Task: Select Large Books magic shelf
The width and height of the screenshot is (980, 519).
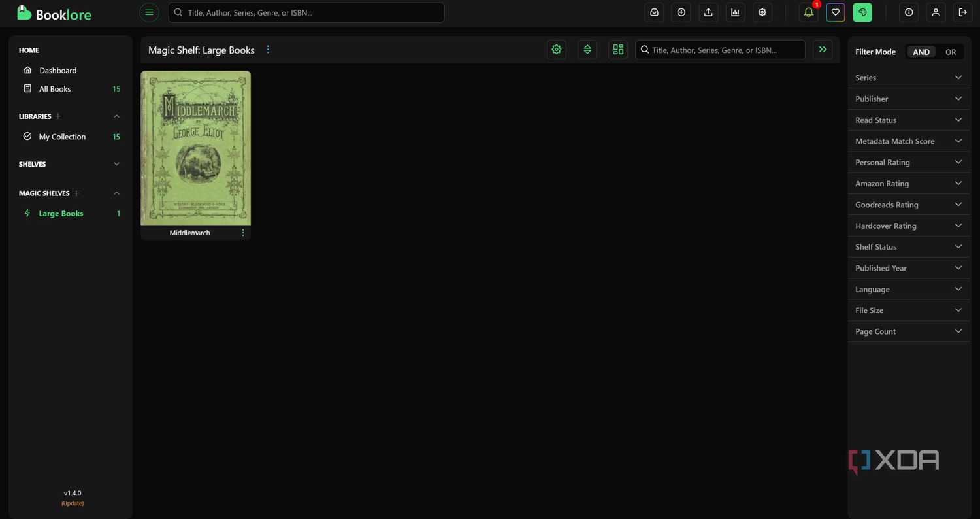Action: 71,214
